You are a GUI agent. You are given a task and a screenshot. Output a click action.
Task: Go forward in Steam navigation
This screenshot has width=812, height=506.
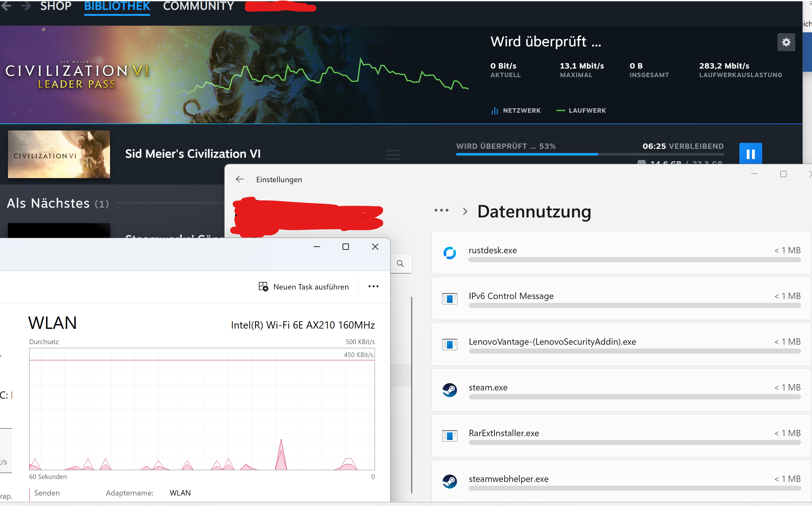click(26, 6)
